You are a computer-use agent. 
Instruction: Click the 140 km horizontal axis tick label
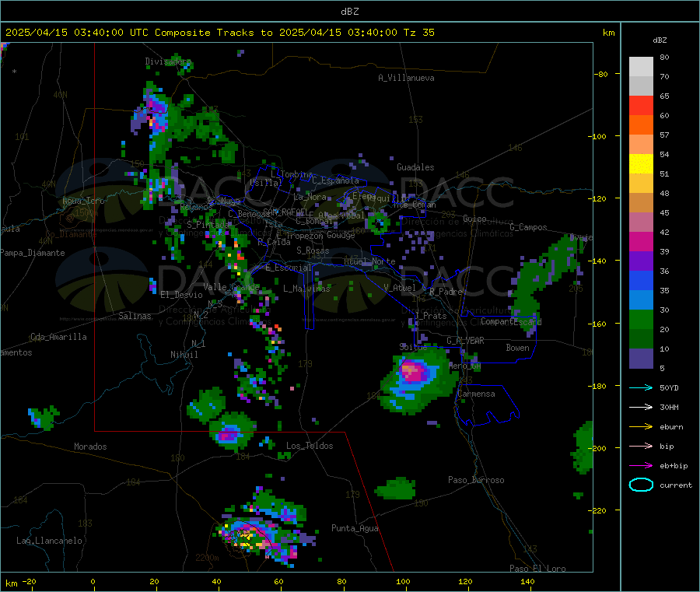click(527, 582)
